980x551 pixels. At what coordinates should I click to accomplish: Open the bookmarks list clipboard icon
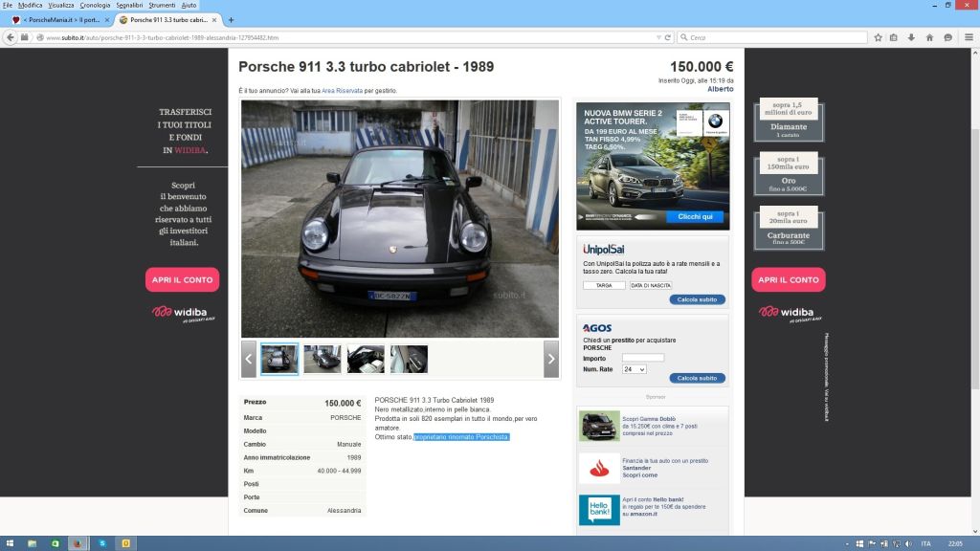(894, 37)
